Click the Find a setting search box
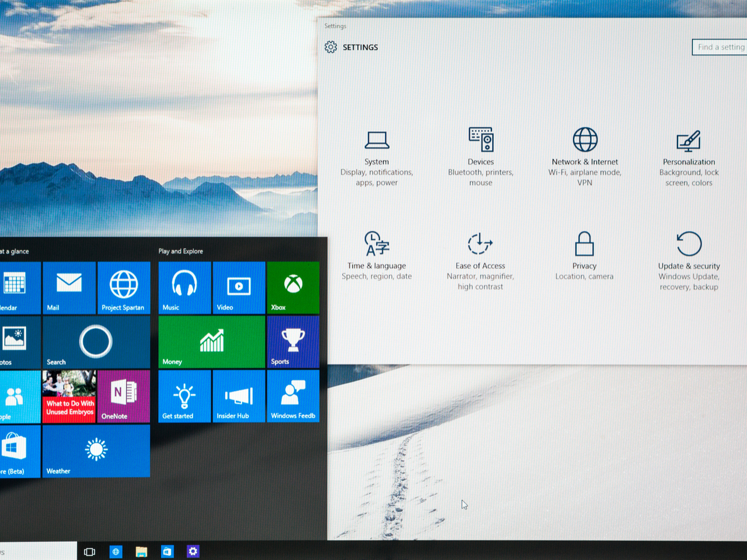747x560 pixels. (720, 47)
